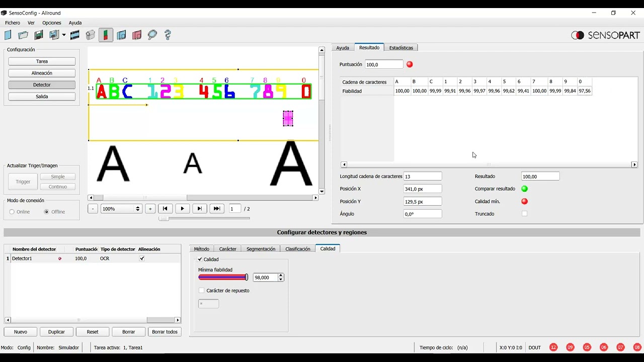
Task: Toggle the green-red traffic light toolbar icon
Action: [106, 35]
